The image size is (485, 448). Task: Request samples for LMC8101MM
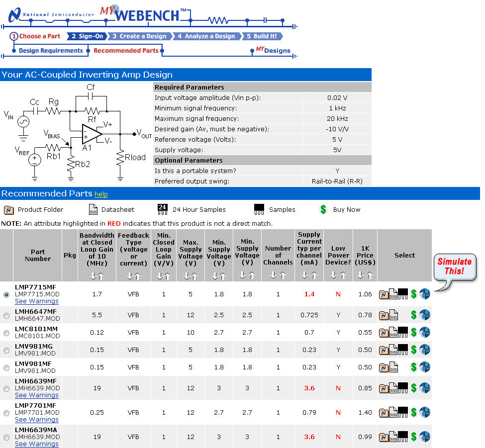coord(403,332)
